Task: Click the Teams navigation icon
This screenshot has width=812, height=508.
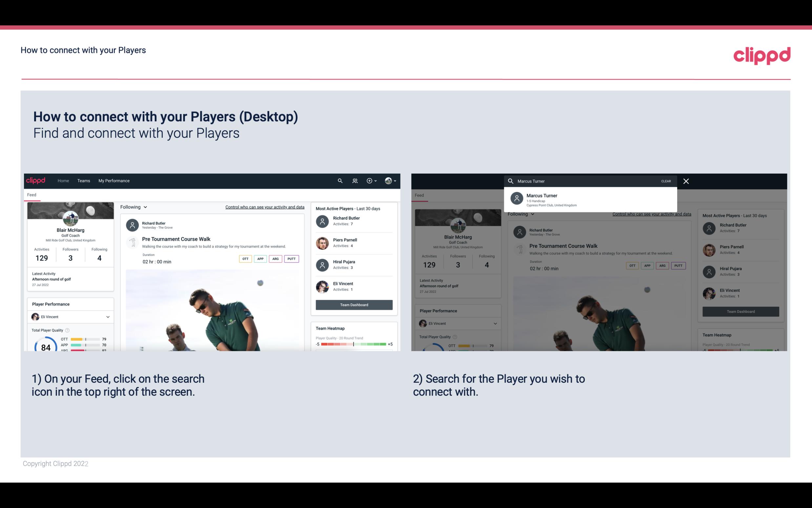Action: 84,181
